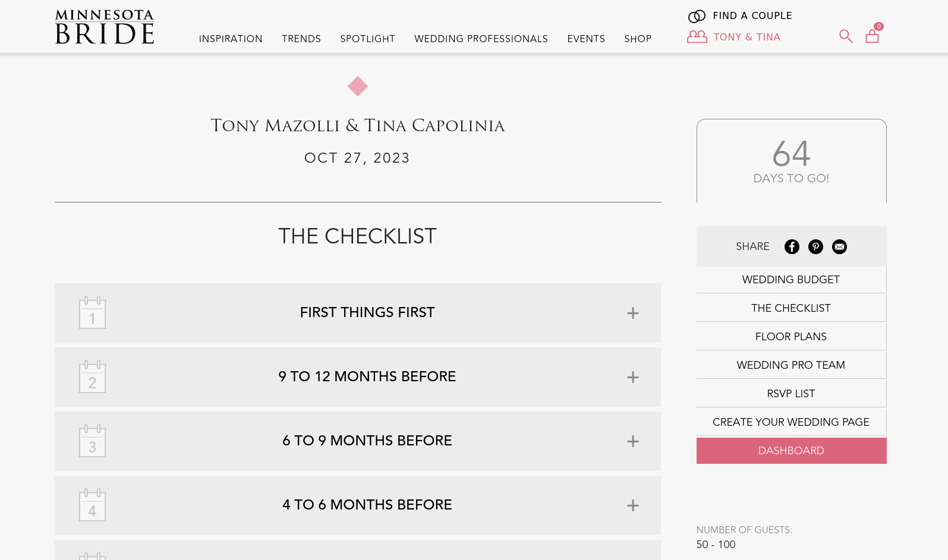This screenshot has width=948, height=560.
Task: Open the shopping bag cart icon
Action: pos(872,36)
